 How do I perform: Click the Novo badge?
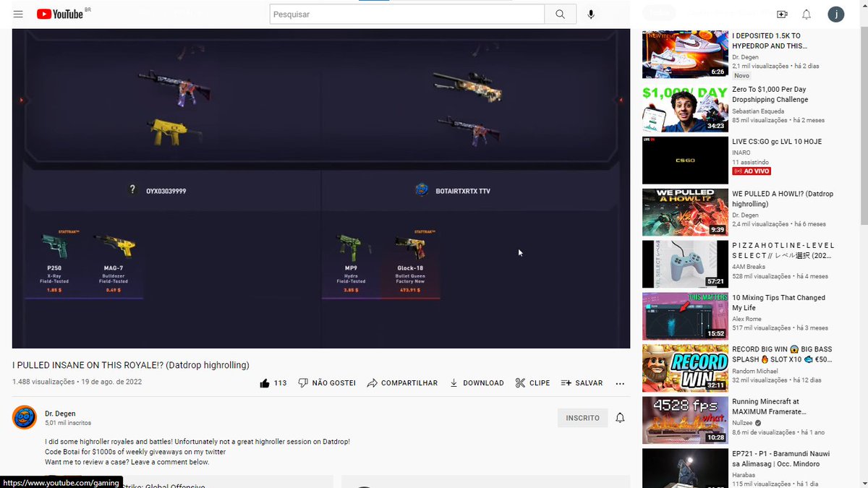741,75
